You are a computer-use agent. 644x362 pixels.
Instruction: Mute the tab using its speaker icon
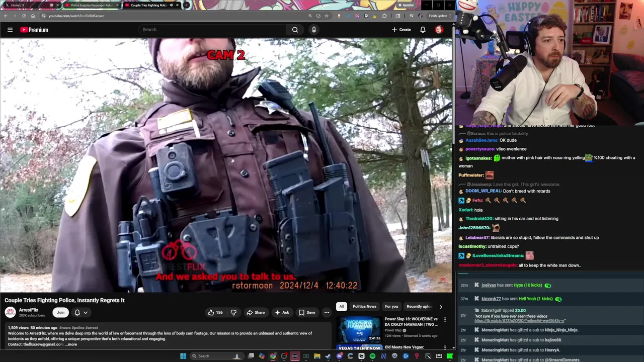[x=171, y=5]
